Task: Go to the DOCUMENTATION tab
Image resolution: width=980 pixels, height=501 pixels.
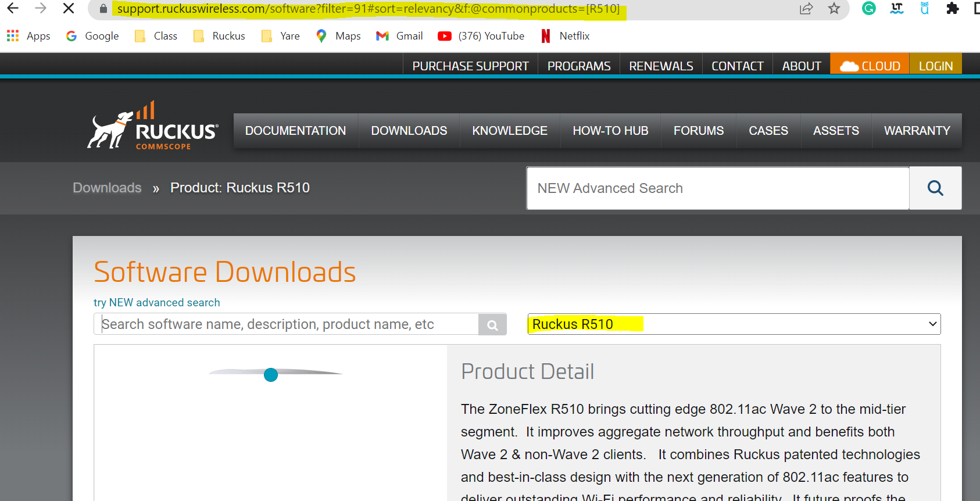Action: (296, 131)
